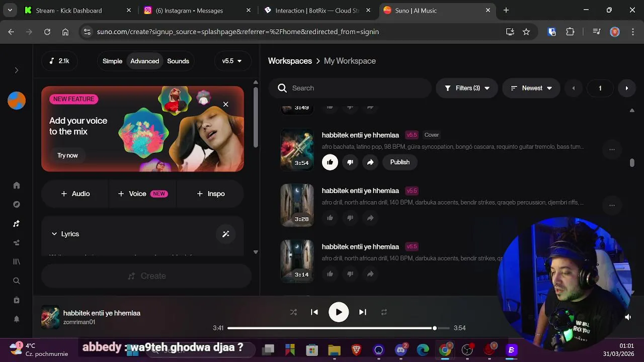644x362 pixels.
Task: Seek on the playback progress bar
Action: (339, 328)
